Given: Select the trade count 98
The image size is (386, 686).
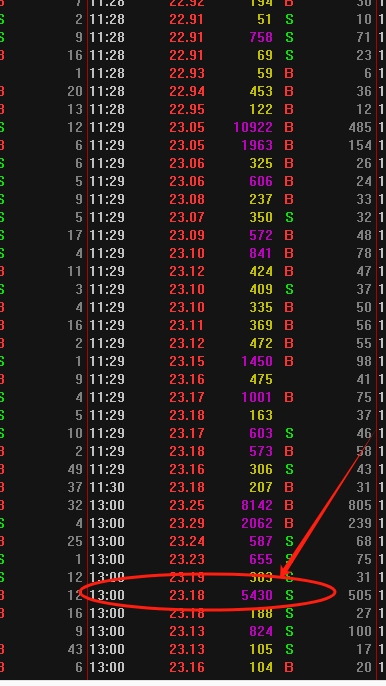Looking at the screenshot, I should coord(364,361).
